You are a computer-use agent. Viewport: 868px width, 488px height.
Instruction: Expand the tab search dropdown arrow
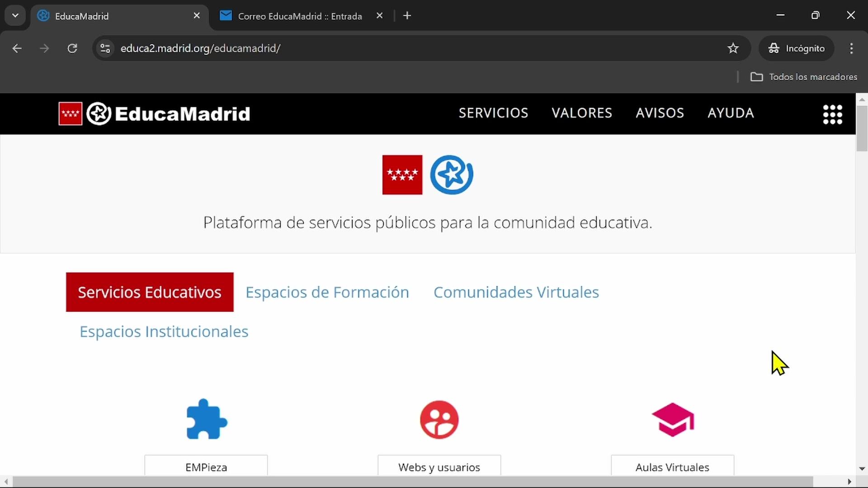pyautogui.click(x=15, y=16)
